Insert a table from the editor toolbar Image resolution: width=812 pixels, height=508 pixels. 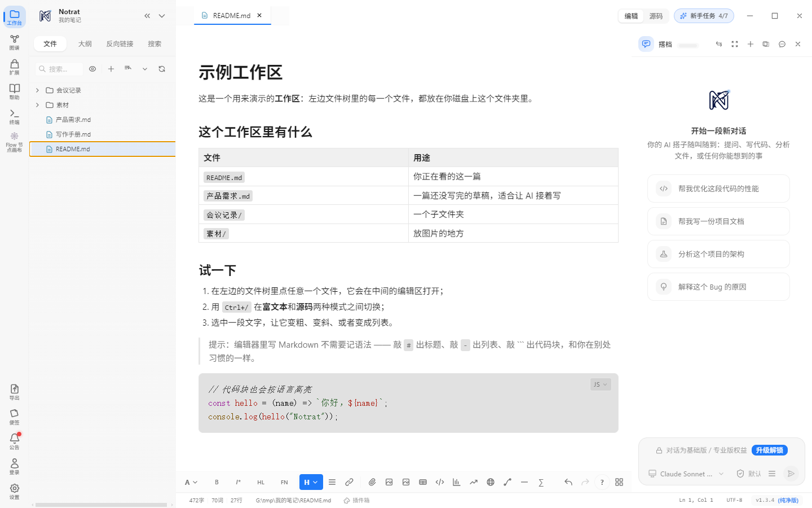click(x=423, y=482)
